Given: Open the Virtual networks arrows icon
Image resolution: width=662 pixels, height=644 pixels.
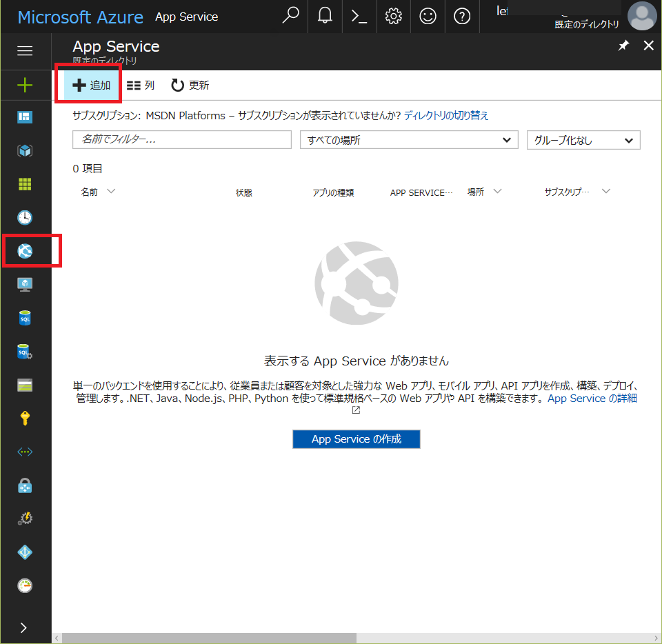Looking at the screenshot, I should [25, 452].
